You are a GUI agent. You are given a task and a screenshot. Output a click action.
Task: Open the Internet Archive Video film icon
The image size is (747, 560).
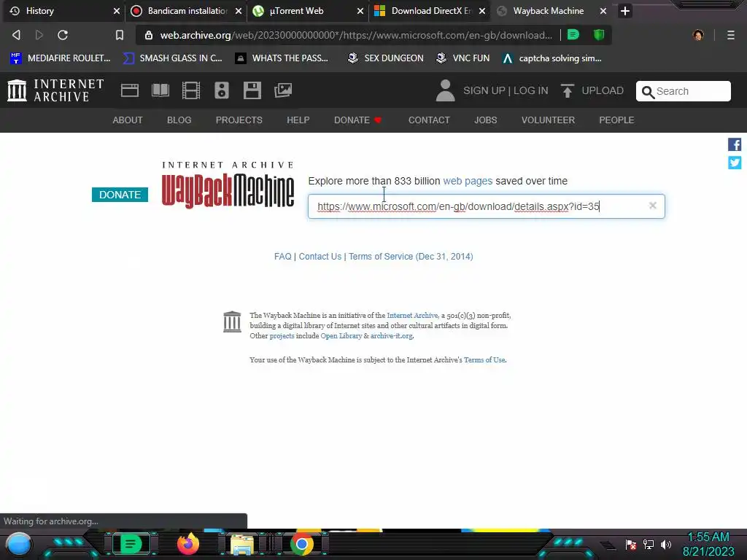(191, 90)
